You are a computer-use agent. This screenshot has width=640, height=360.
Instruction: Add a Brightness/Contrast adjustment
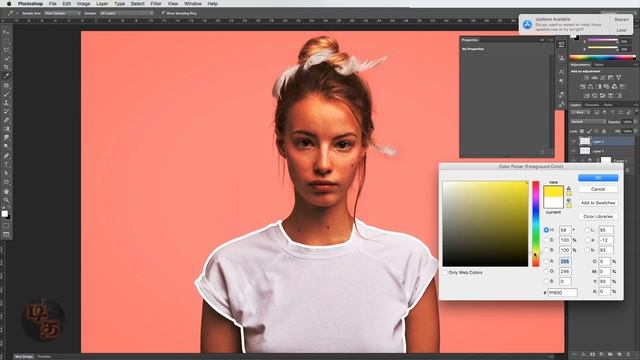pos(586,78)
